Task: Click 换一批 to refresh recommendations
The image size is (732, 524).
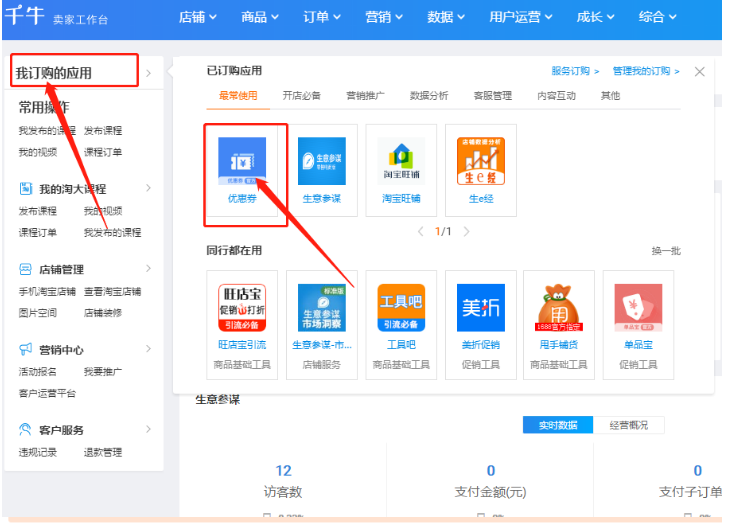Action: tap(666, 251)
